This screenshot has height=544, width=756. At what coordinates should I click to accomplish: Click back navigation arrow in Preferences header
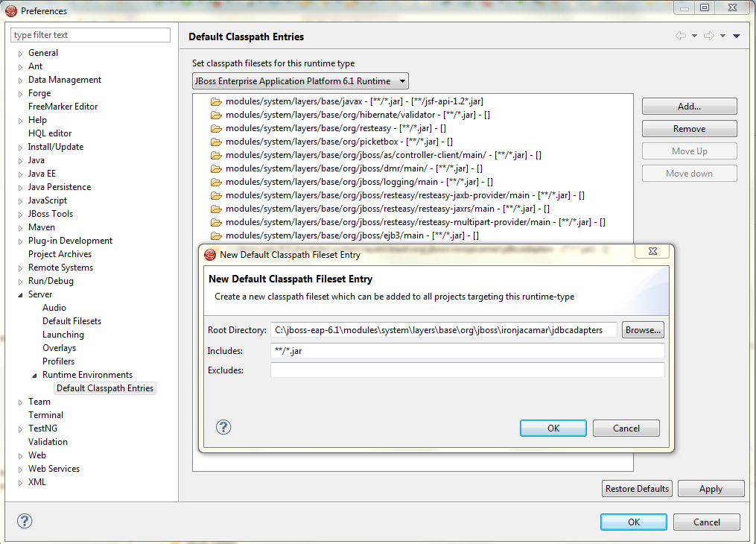[680, 36]
